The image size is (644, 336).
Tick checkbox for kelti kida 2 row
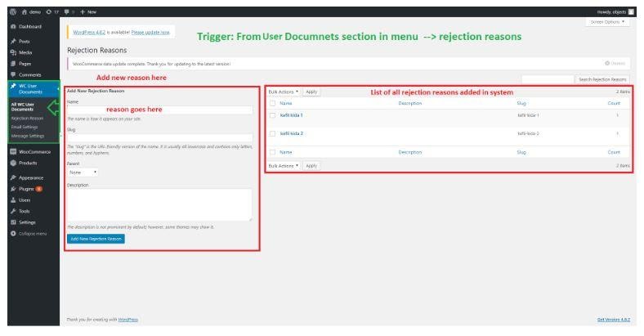272,133
